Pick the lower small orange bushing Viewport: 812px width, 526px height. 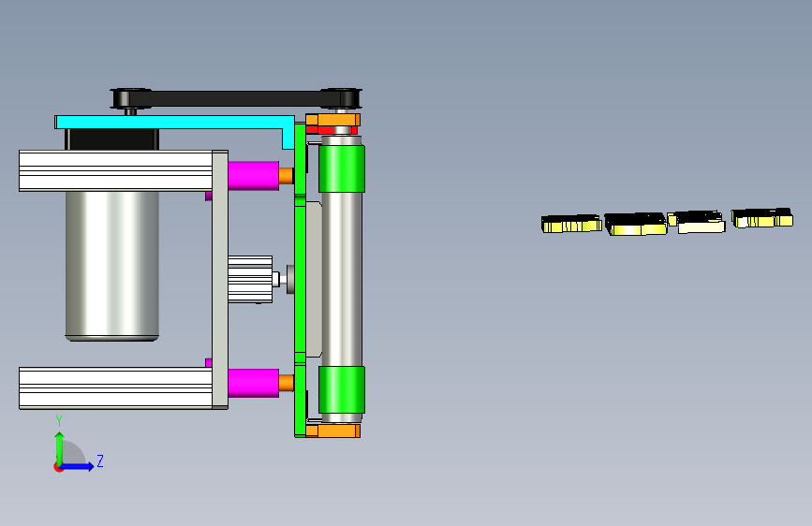point(287,383)
